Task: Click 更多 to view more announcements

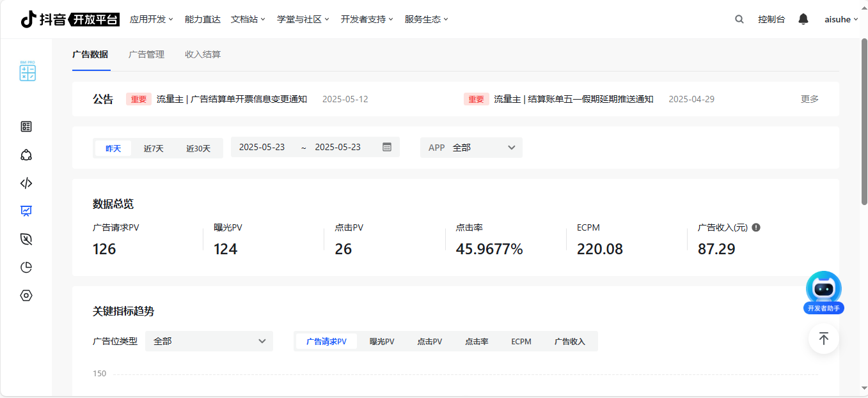Action: tap(809, 99)
